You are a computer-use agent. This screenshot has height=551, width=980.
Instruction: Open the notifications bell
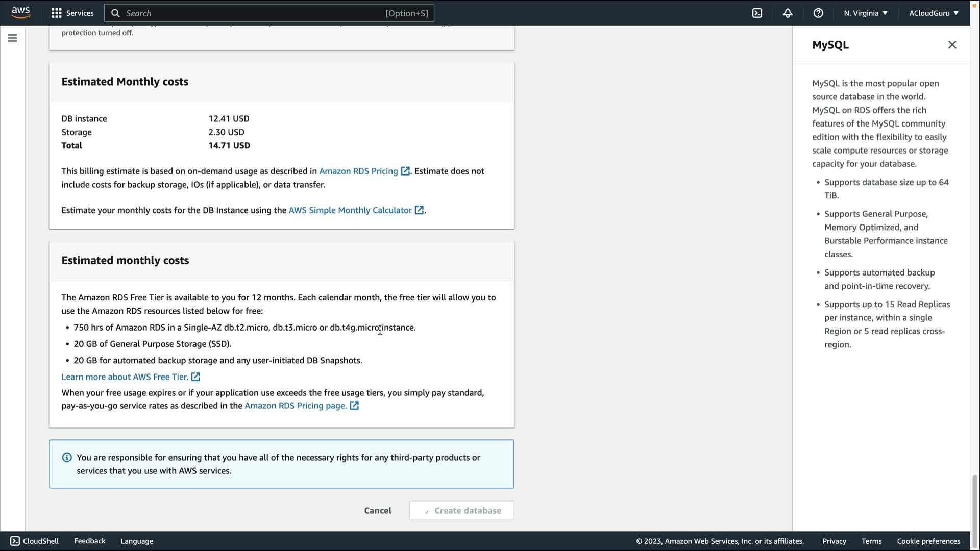point(788,13)
